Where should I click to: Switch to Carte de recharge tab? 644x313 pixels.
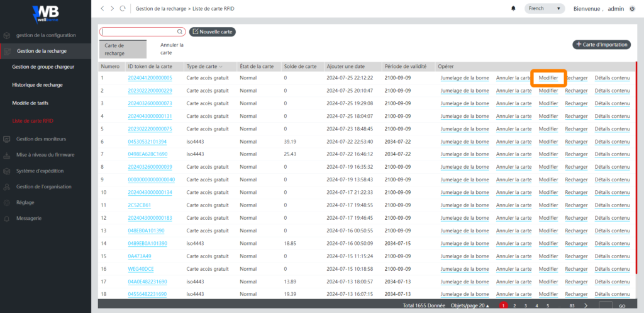(123, 49)
